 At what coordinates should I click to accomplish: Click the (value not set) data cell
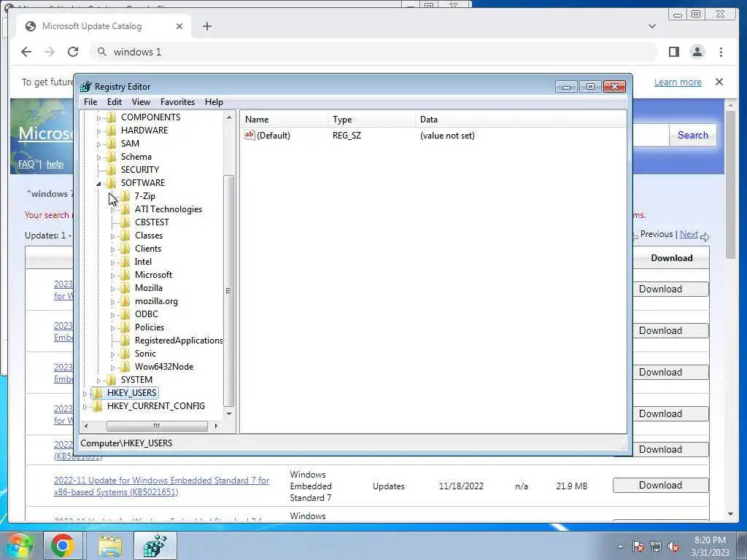pyautogui.click(x=447, y=135)
